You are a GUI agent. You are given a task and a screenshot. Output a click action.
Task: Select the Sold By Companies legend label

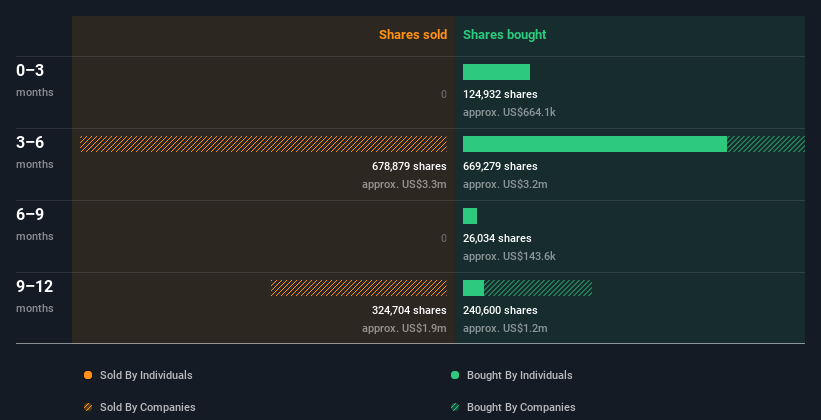click(148, 407)
